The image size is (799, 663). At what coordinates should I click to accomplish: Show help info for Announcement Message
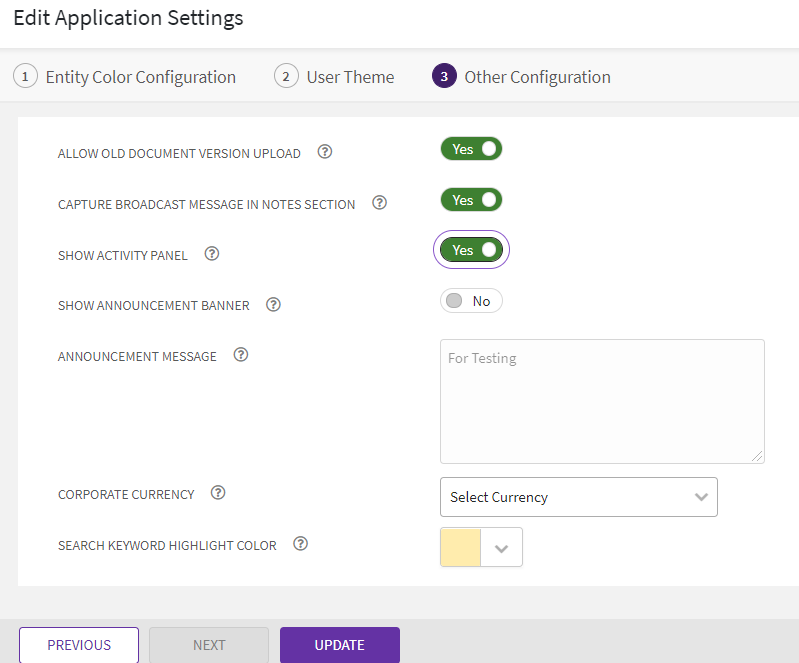click(x=240, y=355)
